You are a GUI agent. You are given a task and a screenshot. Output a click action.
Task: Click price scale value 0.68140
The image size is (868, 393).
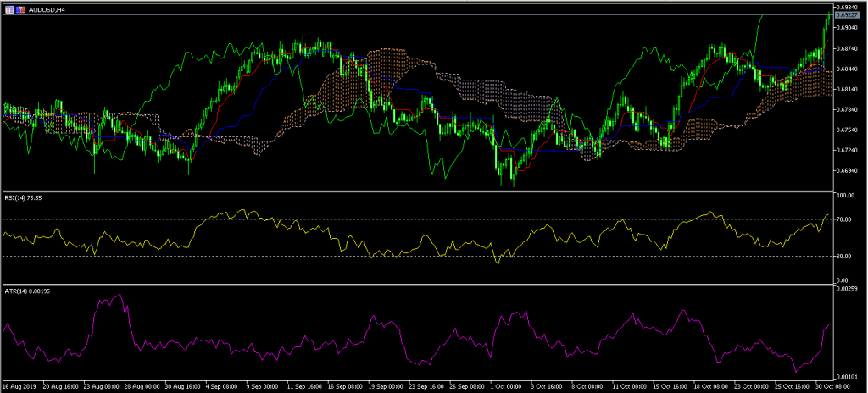point(848,89)
